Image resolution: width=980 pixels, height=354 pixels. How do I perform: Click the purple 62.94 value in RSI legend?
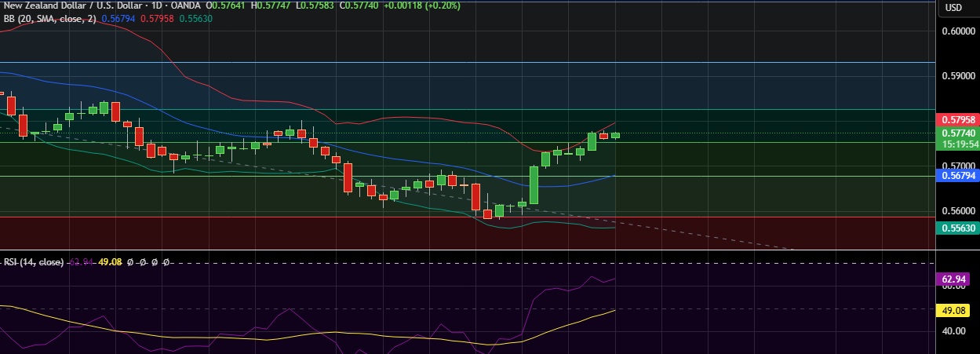82,262
